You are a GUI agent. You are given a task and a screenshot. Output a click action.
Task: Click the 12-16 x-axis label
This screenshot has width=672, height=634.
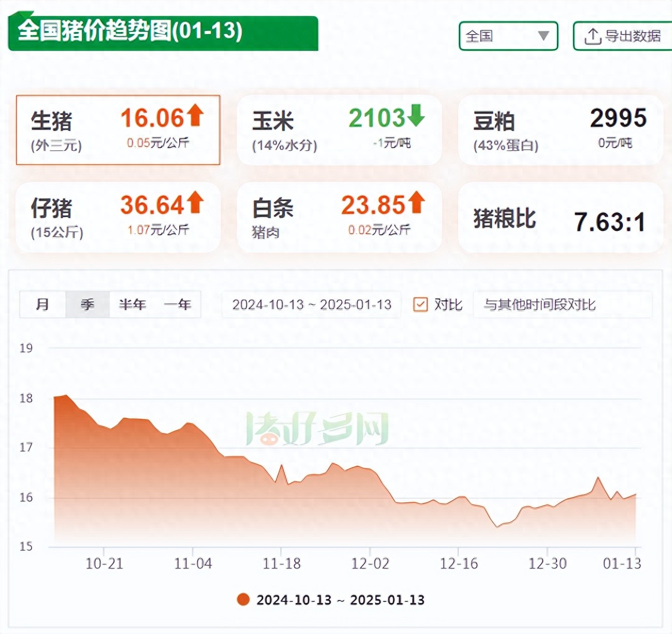coord(459,564)
